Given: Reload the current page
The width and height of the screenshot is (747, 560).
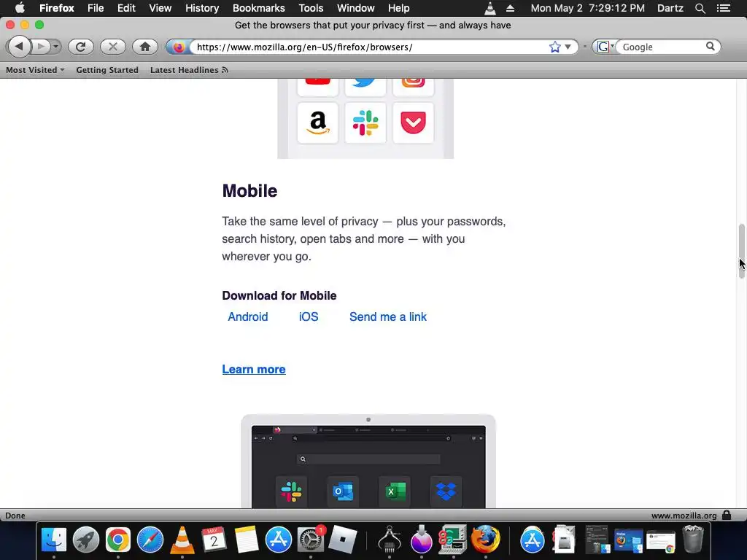Looking at the screenshot, I should 80,47.
